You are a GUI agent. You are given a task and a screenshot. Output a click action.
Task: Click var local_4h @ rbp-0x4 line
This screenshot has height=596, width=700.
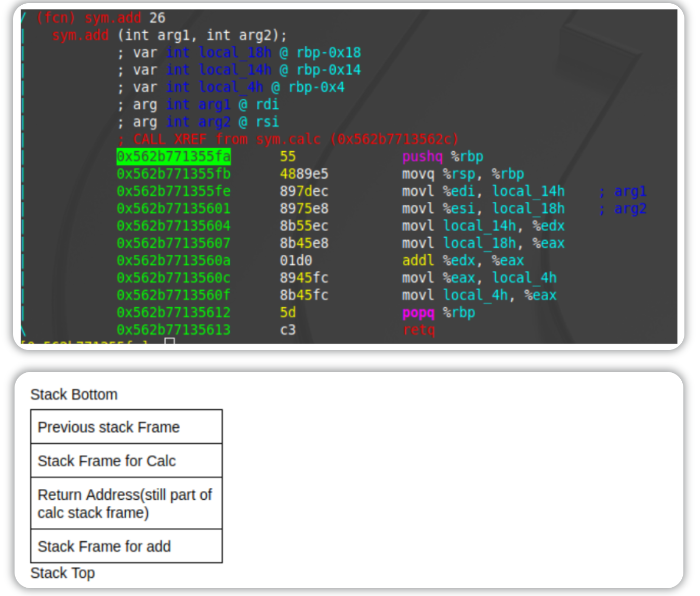click(231, 87)
